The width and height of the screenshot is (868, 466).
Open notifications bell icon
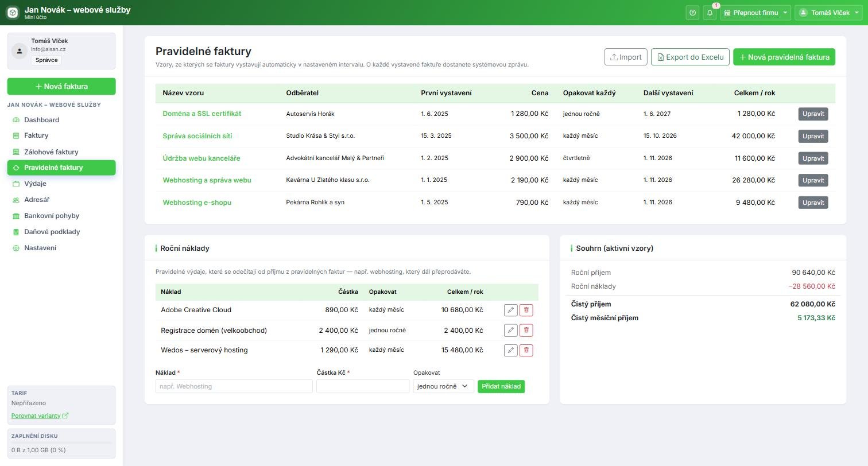(710, 13)
